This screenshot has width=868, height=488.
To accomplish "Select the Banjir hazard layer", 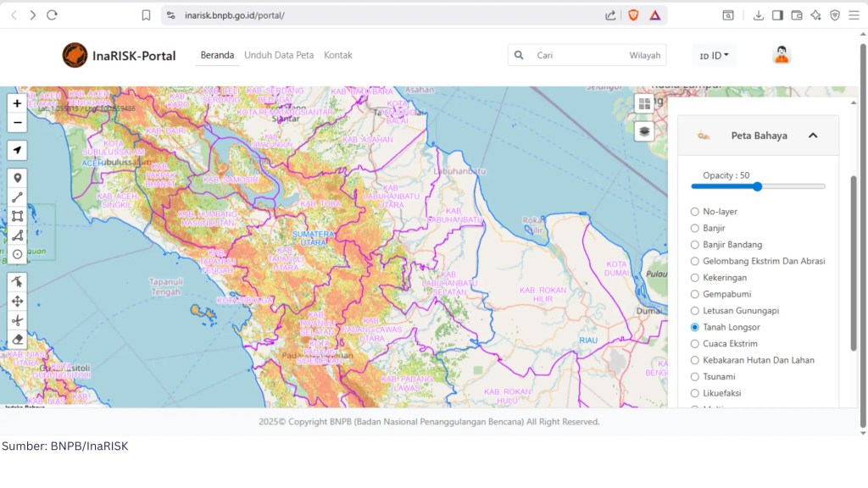I will pos(695,228).
